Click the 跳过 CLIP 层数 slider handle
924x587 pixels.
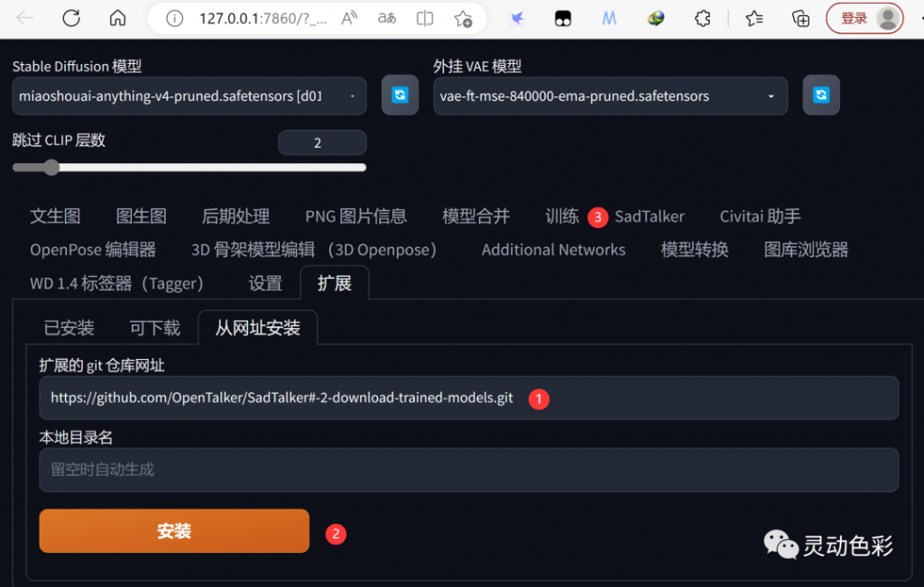pos(51,168)
